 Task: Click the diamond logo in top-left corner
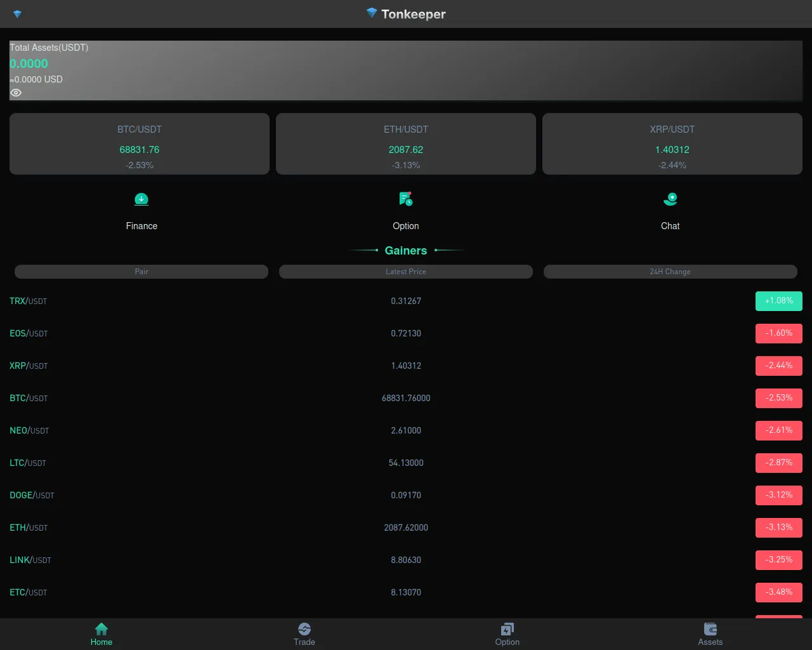(18, 14)
